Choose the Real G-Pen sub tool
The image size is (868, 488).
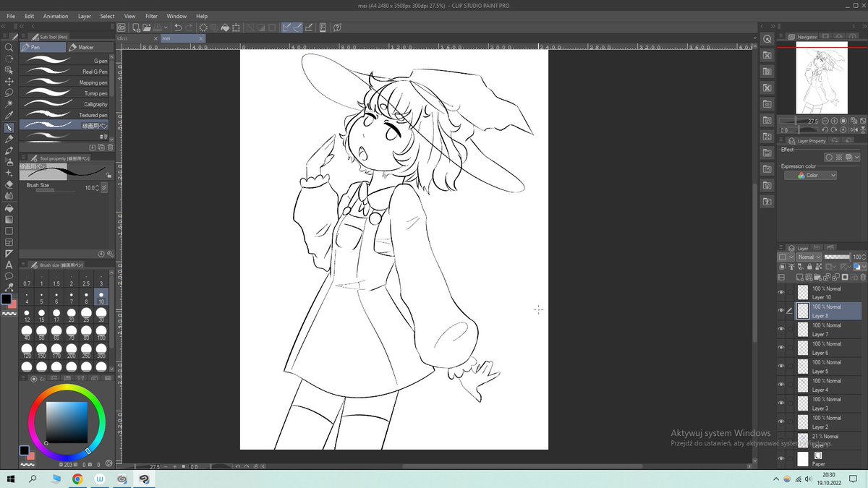tap(64, 72)
